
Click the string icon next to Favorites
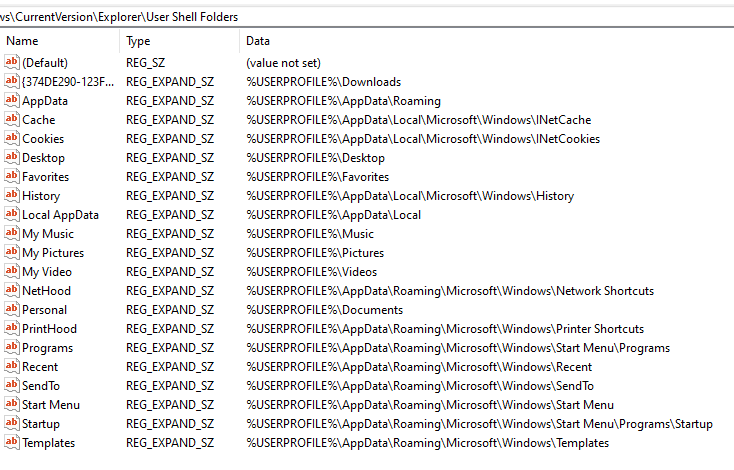point(12,176)
